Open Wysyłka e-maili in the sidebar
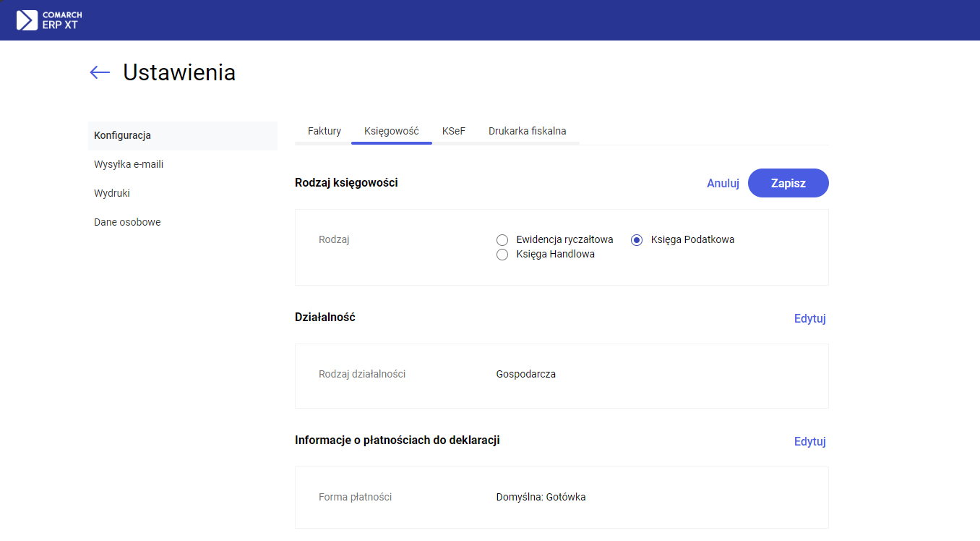Screen dimensions: 980x541 [x=129, y=165]
